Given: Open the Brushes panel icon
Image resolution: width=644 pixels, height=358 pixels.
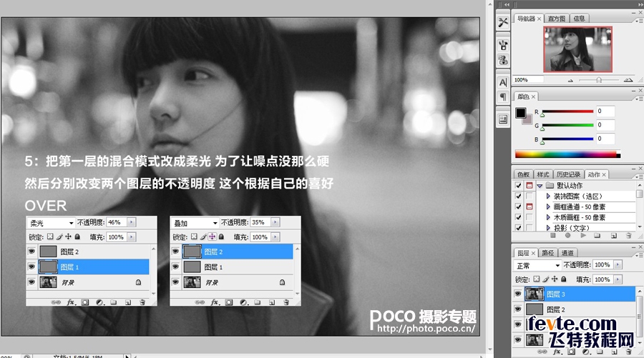Looking at the screenshot, I should (503, 45).
